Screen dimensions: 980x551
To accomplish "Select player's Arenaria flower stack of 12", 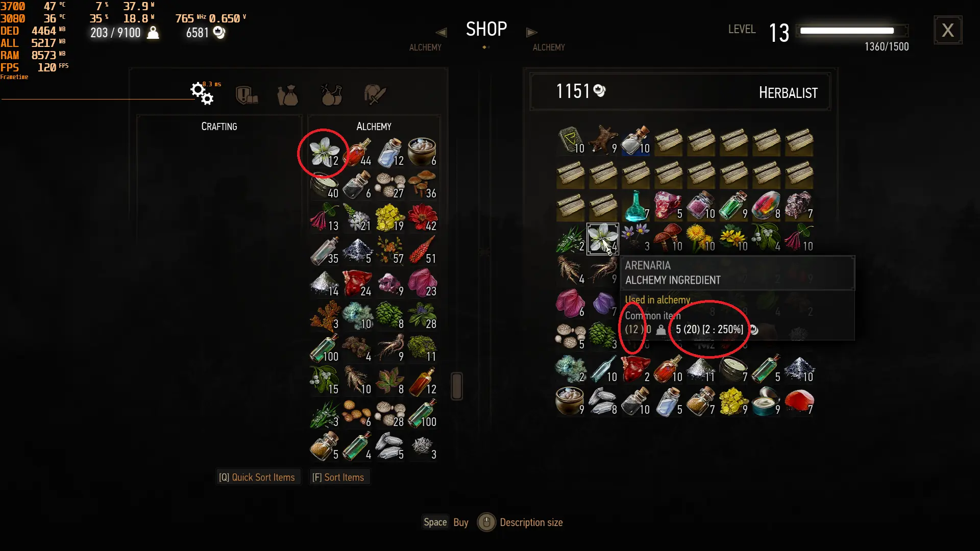I will [x=325, y=152].
